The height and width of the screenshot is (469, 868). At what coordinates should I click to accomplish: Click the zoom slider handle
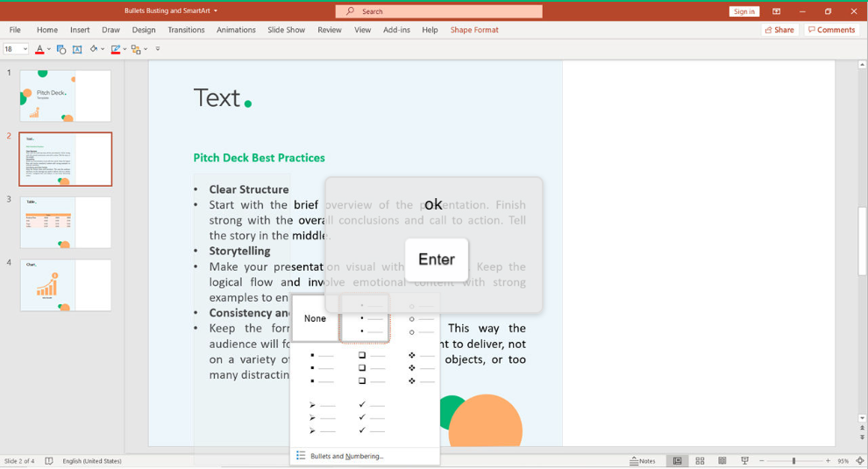pos(793,461)
